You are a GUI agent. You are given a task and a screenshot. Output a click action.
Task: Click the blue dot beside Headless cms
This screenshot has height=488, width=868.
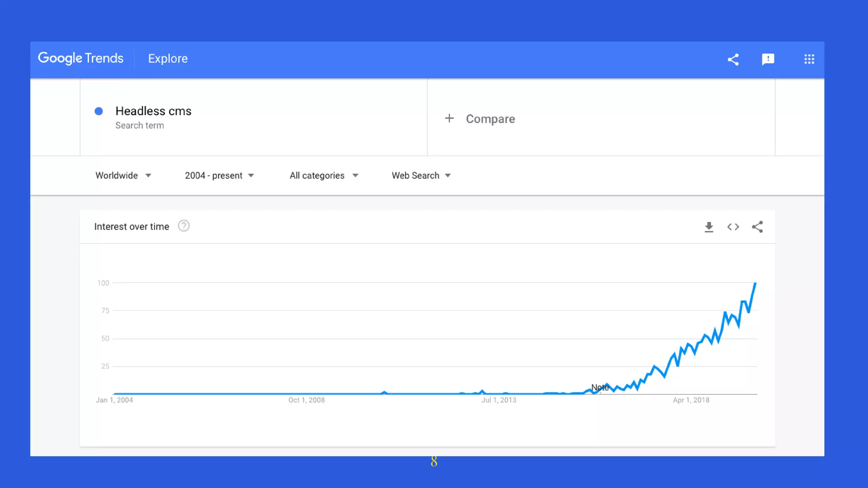(x=99, y=111)
